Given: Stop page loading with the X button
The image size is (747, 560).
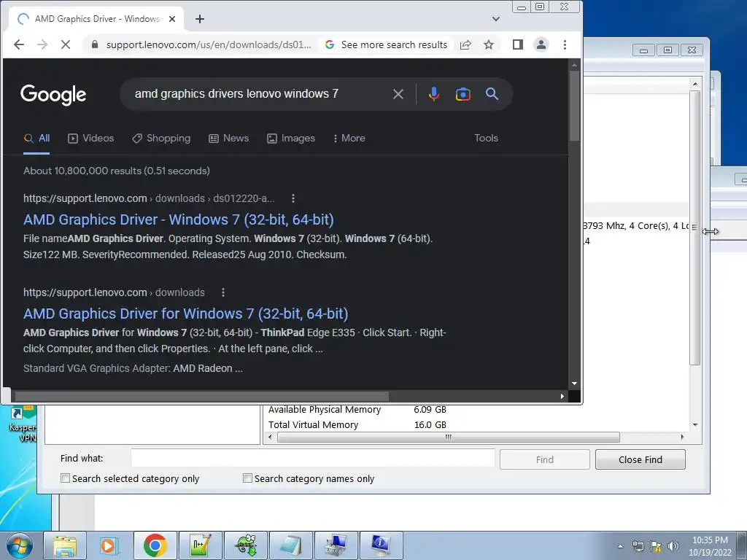Looking at the screenshot, I should pyautogui.click(x=66, y=44).
